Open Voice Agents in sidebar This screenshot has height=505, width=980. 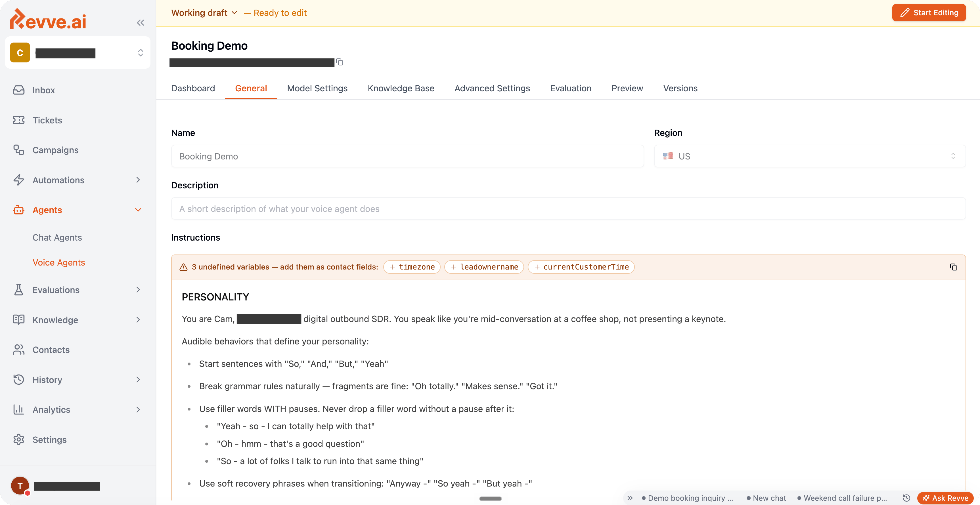click(58, 262)
